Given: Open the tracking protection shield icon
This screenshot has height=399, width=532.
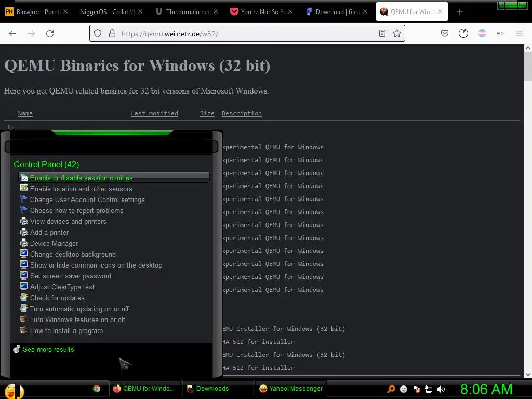Looking at the screenshot, I should 98,33.
